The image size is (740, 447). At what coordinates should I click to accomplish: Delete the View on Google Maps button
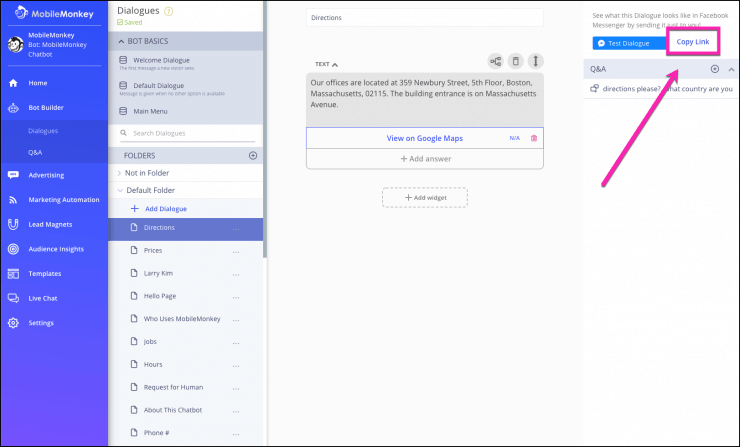[x=534, y=138]
